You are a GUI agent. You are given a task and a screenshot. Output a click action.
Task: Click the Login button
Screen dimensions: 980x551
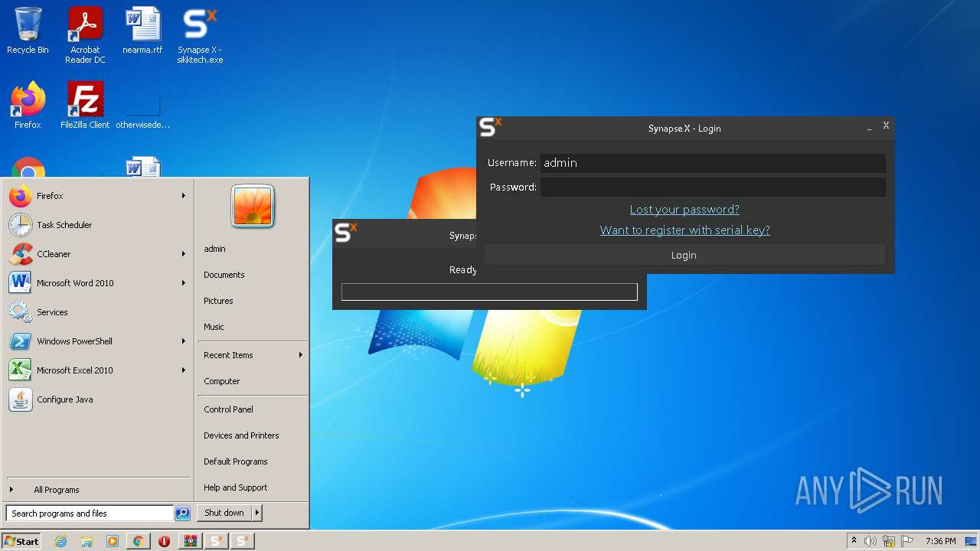pos(684,255)
